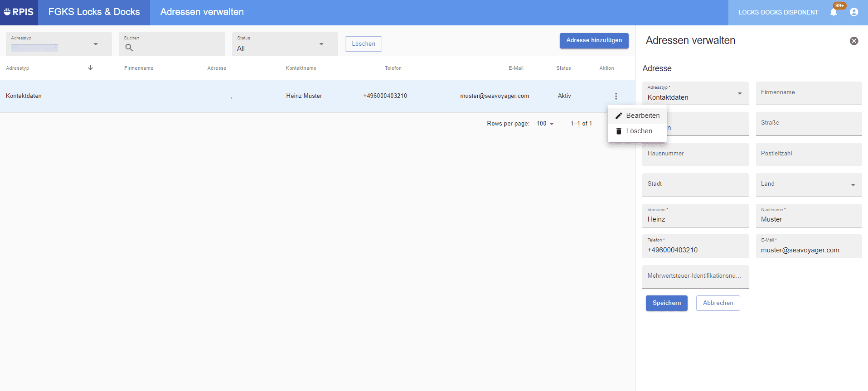Viewport: 868px width, 391px height.
Task: Focus the Firmenname input field
Action: pos(809,93)
